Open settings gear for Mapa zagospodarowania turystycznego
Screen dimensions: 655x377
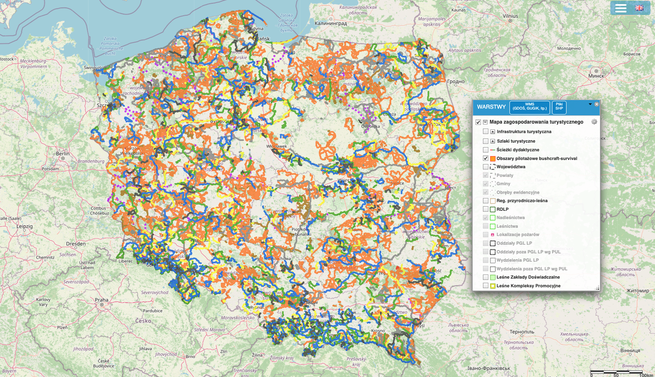[x=594, y=122]
